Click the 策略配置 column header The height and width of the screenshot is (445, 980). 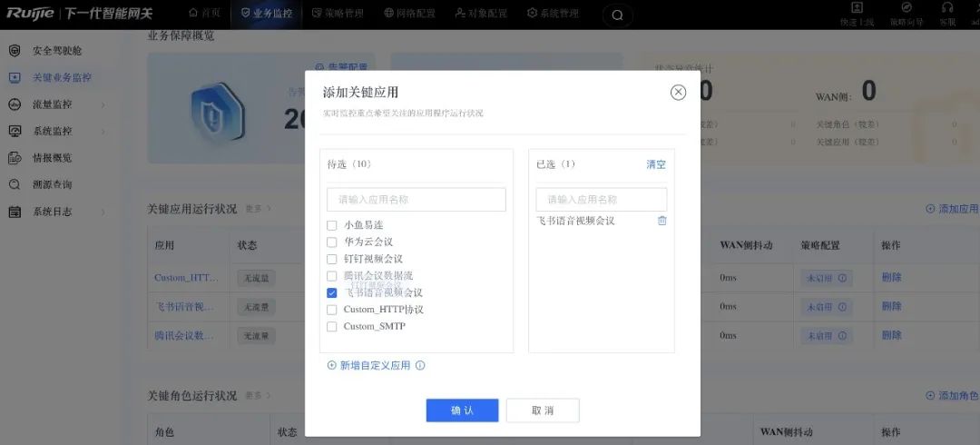820,245
